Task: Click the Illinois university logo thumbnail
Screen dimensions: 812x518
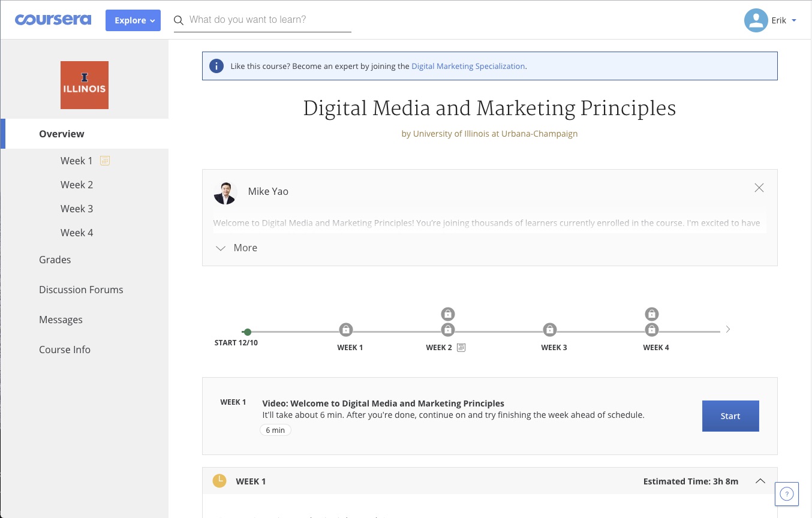Action: click(85, 85)
